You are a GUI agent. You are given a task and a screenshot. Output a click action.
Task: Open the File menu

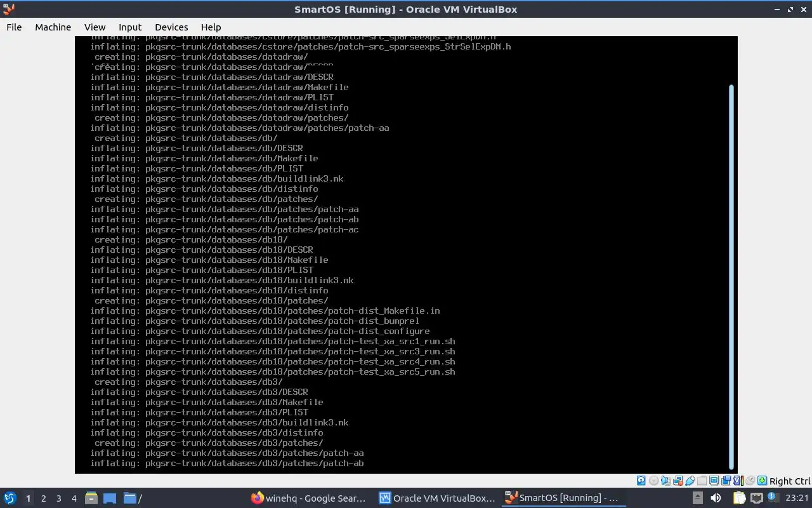tap(14, 27)
